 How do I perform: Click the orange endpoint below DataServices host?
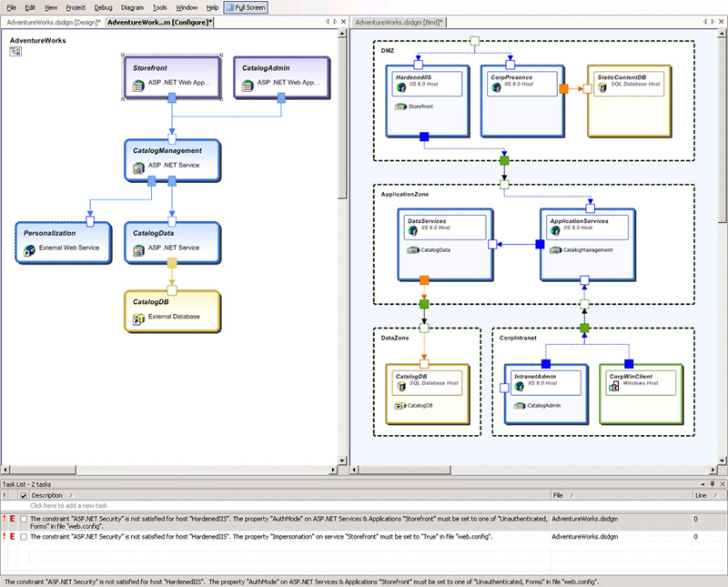click(x=424, y=280)
